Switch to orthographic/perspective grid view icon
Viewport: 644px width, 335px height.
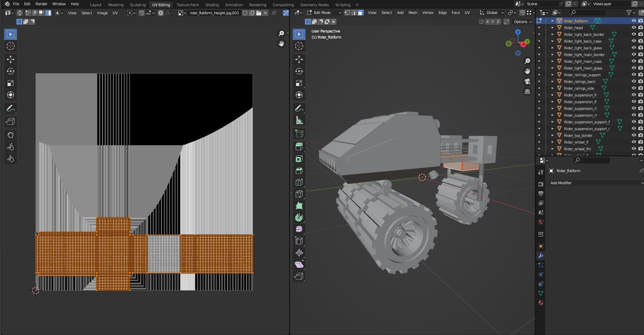527,92
